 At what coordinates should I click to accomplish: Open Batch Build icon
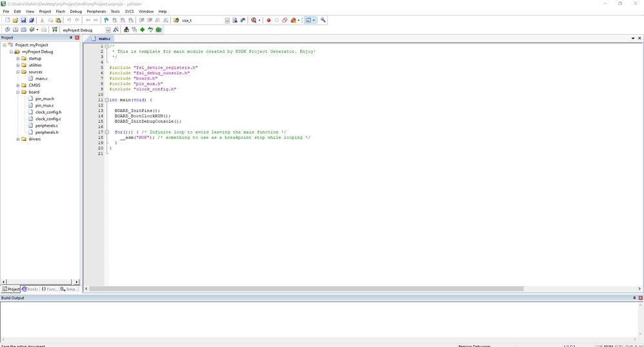tap(31, 30)
